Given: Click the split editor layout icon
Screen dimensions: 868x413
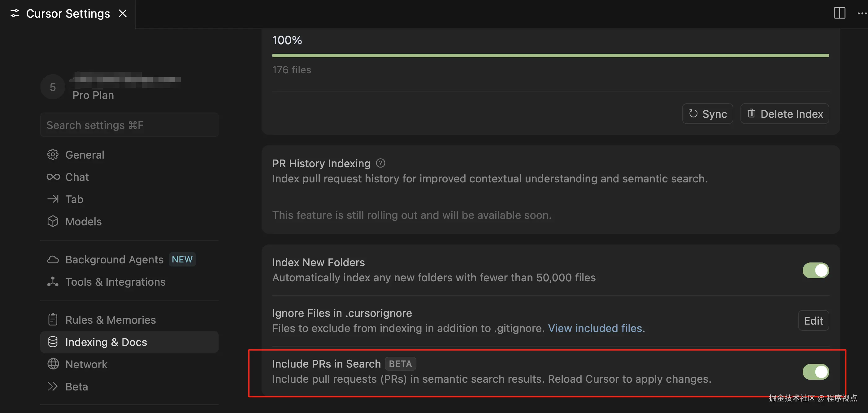Looking at the screenshot, I should pos(839,13).
